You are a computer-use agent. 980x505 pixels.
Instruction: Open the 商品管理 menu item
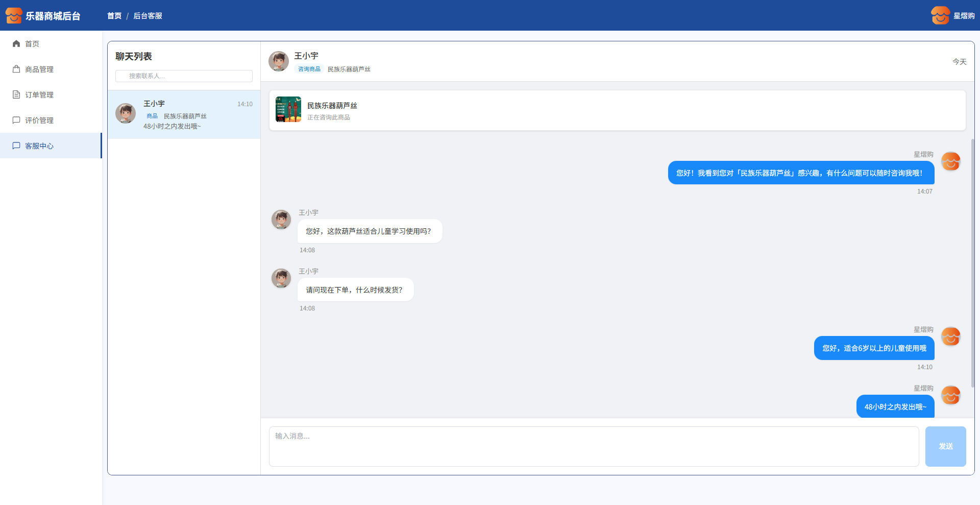39,69
